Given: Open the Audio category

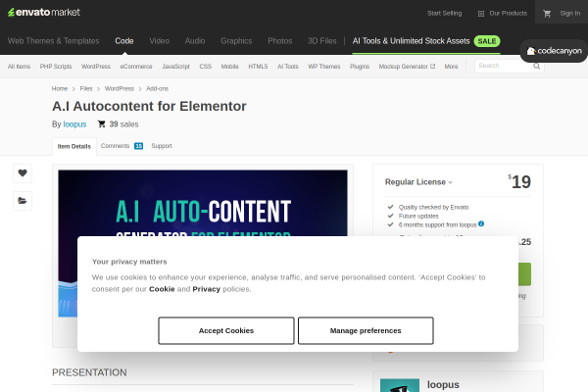Looking at the screenshot, I should point(195,41).
